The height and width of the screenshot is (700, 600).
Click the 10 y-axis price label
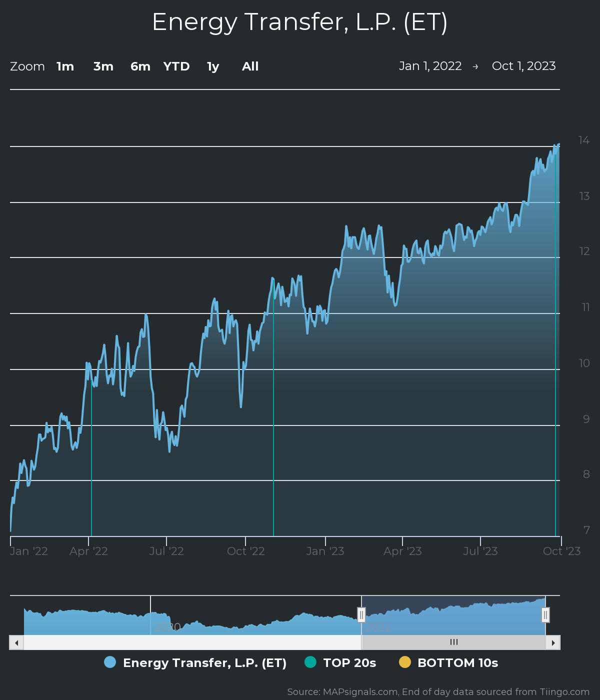point(584,363)
